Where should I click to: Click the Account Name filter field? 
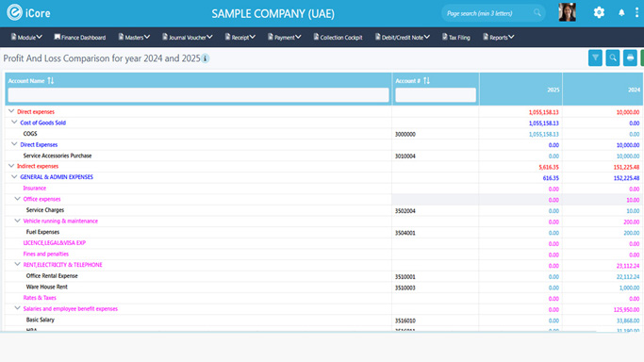click(198, 95)
